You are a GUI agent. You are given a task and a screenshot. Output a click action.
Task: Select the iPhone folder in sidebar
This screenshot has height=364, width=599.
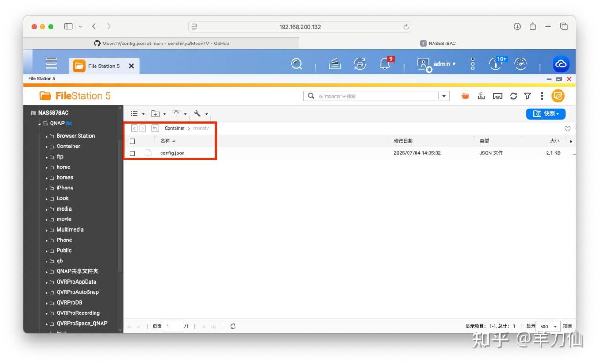(x=65, y=188)
